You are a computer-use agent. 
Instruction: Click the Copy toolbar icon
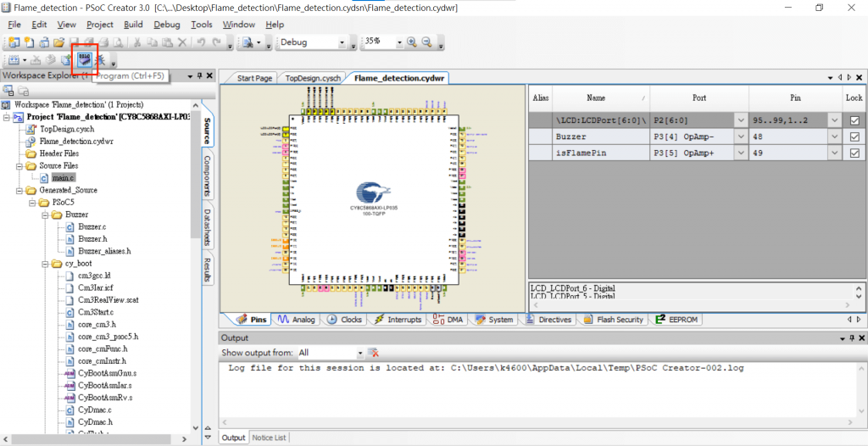pyautogui.click(x=152, y=42)
